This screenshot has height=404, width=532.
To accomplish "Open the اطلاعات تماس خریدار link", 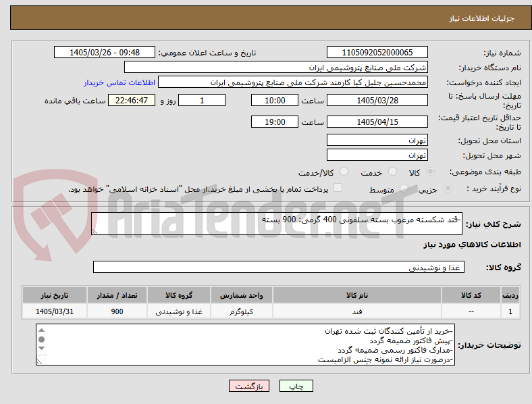I will [119, 82].
